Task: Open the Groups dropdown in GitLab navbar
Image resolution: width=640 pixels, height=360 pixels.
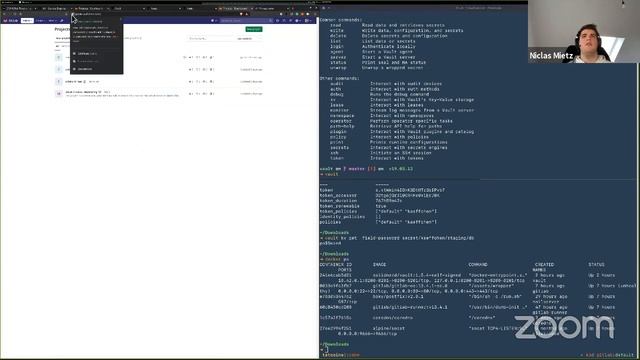Action: (x=41, y=20)
